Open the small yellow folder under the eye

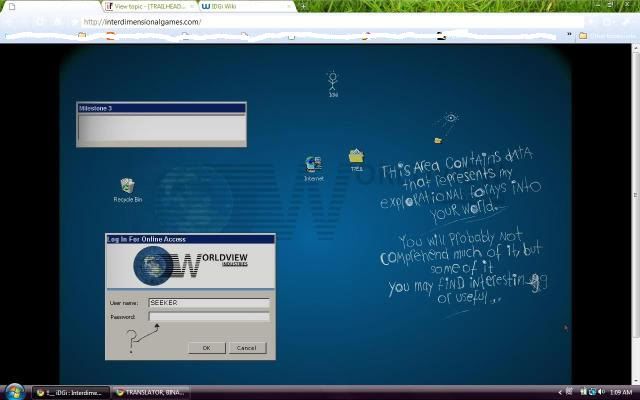437,140
